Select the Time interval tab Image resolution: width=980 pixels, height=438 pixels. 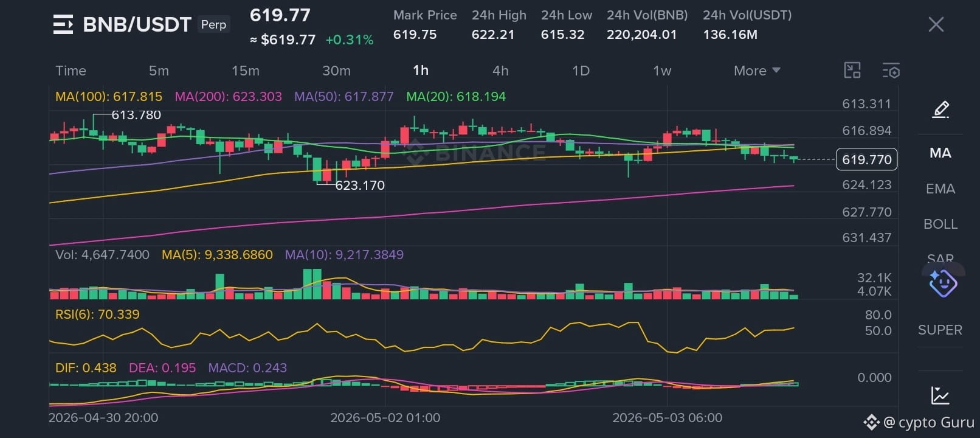point(71,71)
